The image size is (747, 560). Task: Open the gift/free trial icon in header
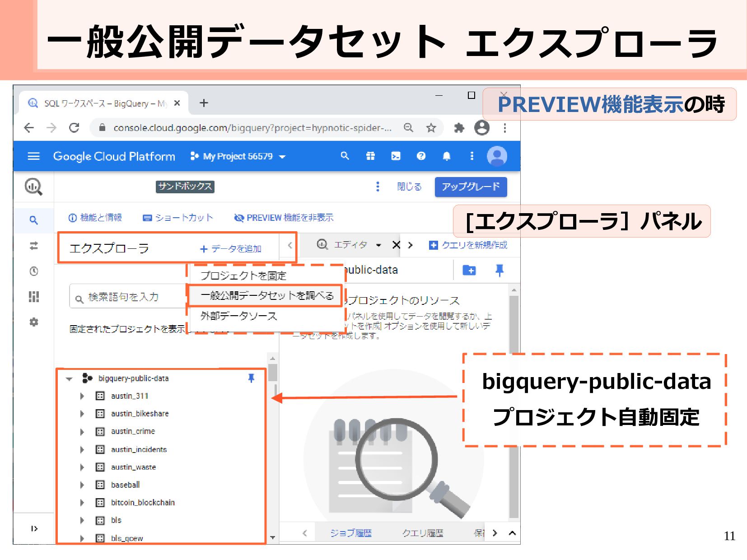(370, 156)
